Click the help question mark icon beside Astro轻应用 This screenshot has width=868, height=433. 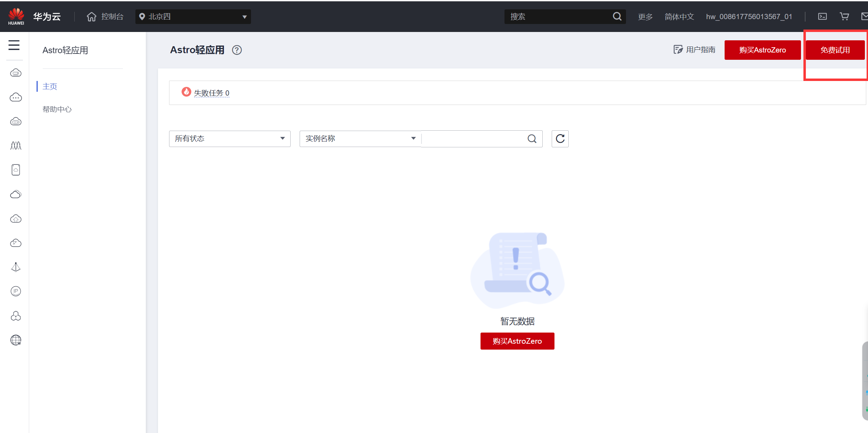pos(237,50)
